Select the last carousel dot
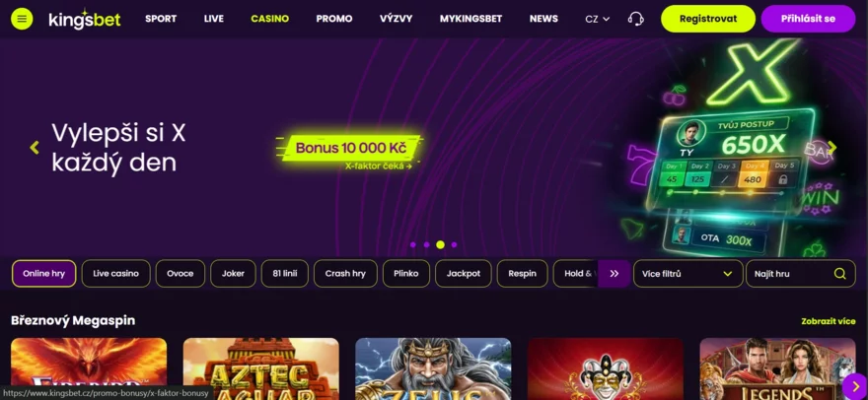 point(454,244)
